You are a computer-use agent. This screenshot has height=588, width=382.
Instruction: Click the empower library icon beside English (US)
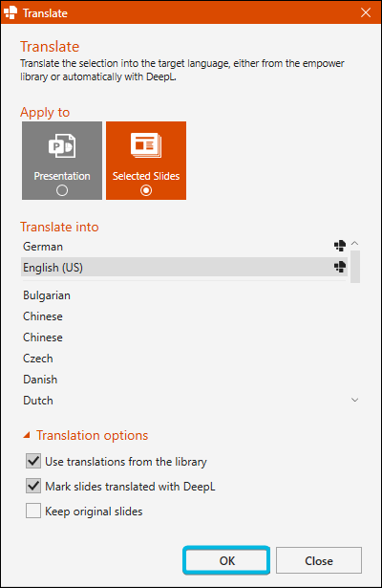pyautogui.click(x=340, y=267)
